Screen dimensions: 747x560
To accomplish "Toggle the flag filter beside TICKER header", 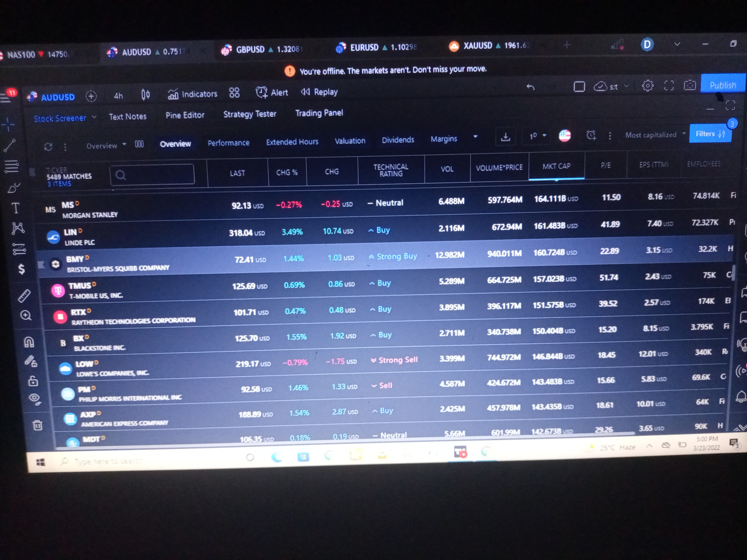I will (32, 172).
